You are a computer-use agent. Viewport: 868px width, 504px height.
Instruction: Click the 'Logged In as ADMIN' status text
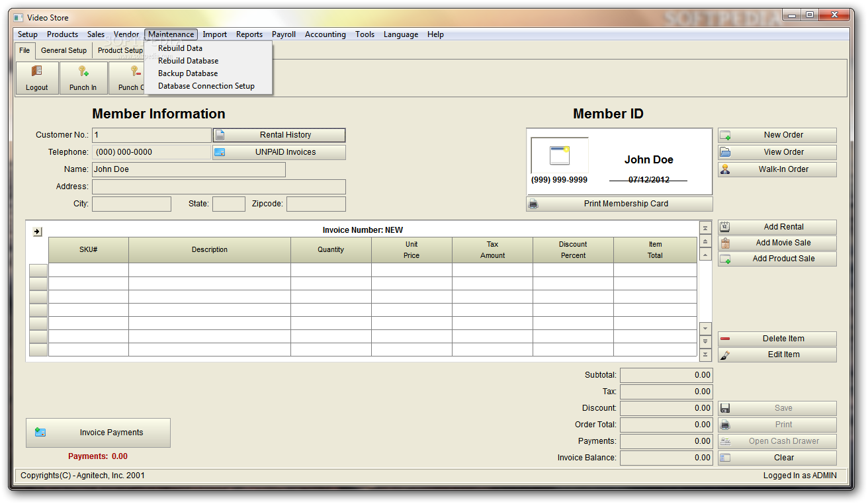pos(800,476)
